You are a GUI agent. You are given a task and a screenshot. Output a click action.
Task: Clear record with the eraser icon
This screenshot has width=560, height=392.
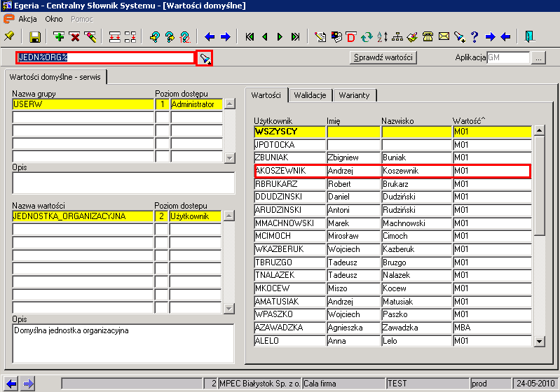coord(90,36)
